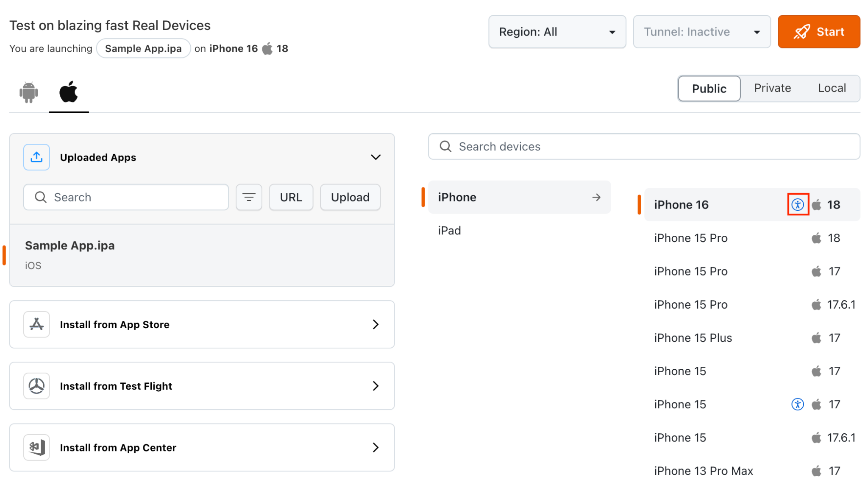Click accessibility icon next to iPhone 16
Screen dimensions: 868x488
click(798, 205)
